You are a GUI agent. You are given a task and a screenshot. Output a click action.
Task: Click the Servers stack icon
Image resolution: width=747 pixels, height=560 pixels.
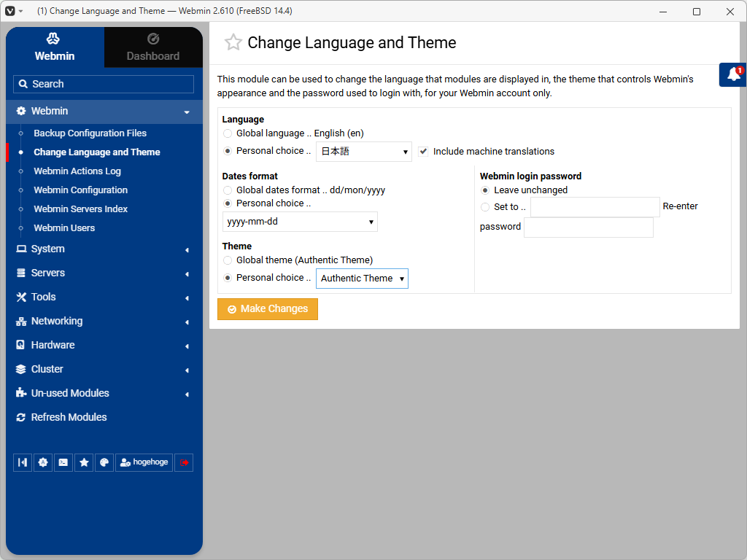point(21,273)
